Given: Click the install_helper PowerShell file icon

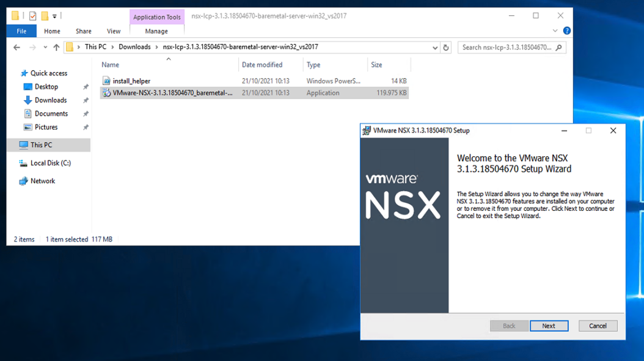Looking at the screenshot, I should (106, 81).
